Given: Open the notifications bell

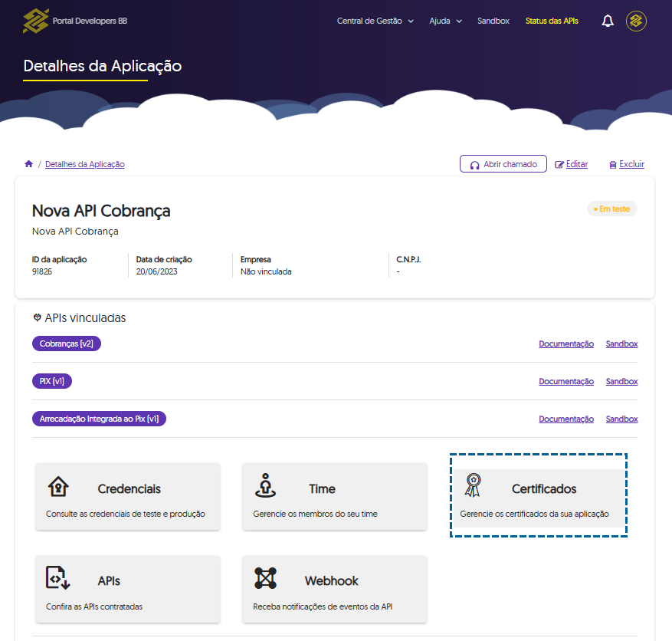Looking at the screenshot, I should (x=608, y=21).
